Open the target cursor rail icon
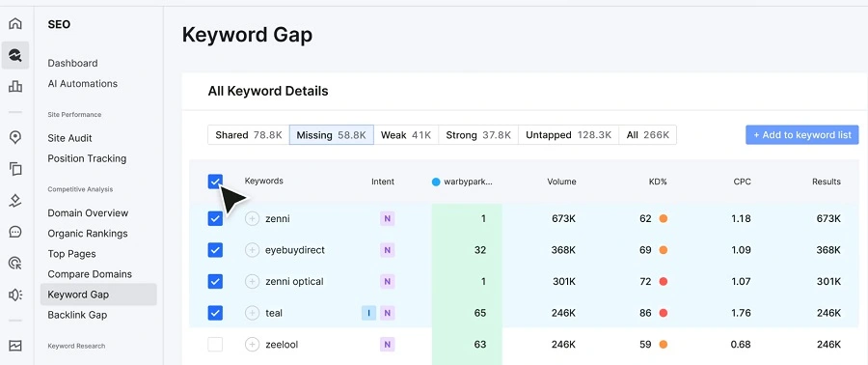Image resolution: width=868 pixels, height=365 pixels. (x=15, y=263)
